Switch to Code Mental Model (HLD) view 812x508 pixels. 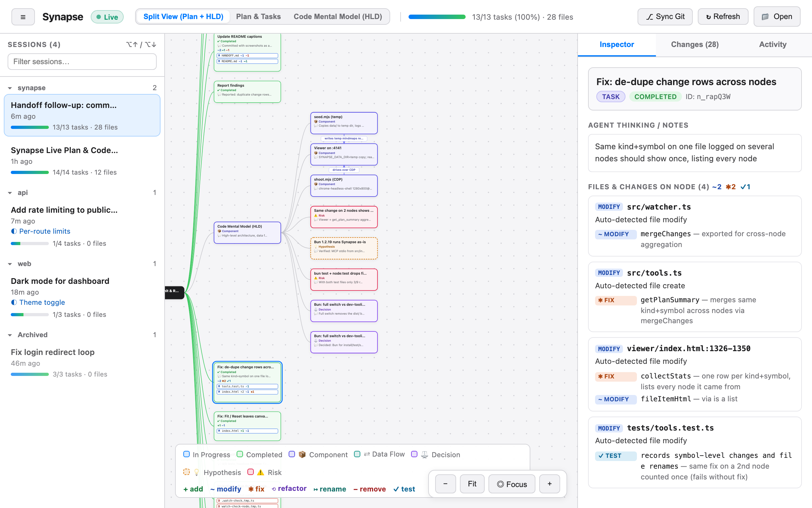point(338,17)
